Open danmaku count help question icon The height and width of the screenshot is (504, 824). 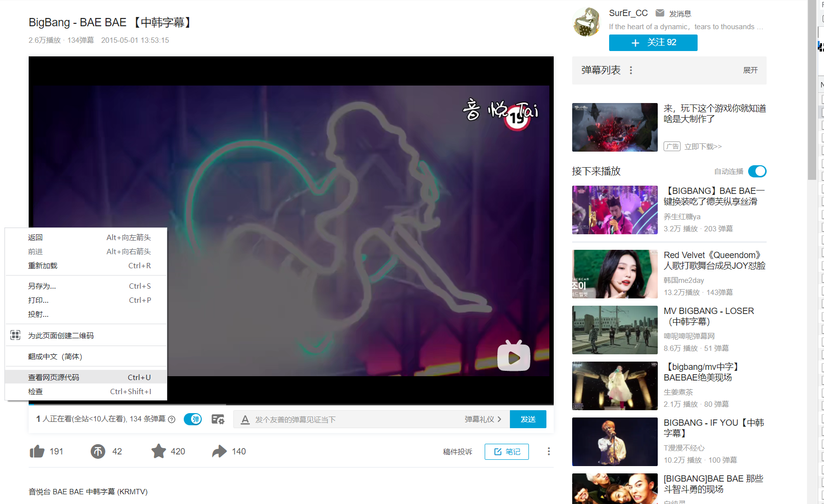(x=172, y=419)
